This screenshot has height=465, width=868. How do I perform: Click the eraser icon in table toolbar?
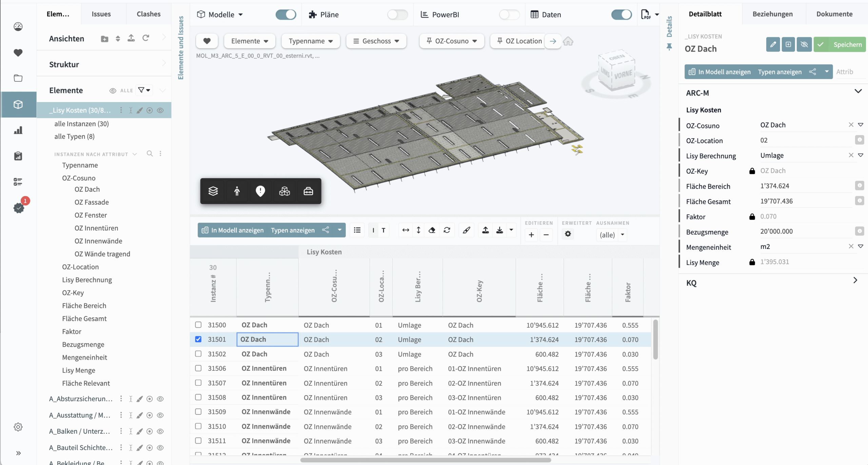pos(432,230)
